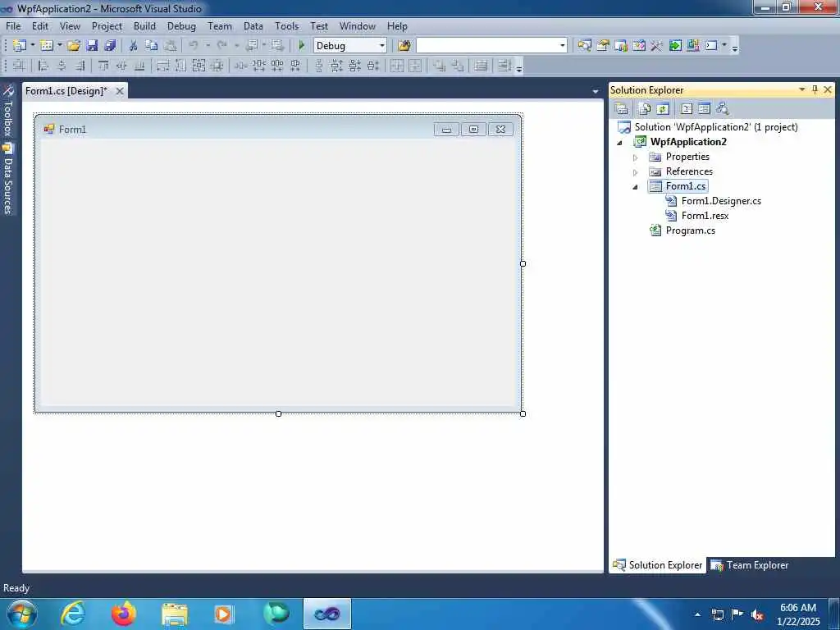Open the Toolbox via wrench-hammer icon

tap(657, 46)
